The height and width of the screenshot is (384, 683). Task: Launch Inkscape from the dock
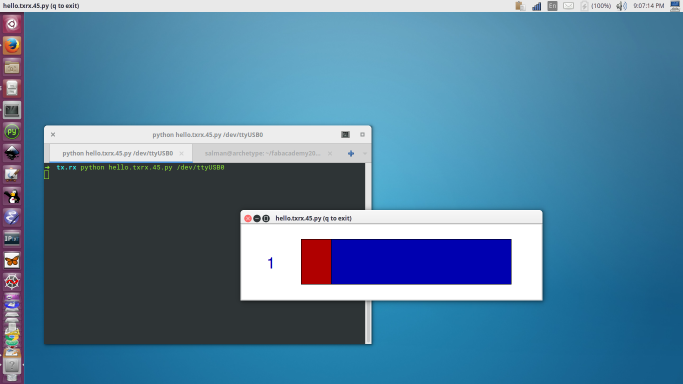[x=12, y=153]
